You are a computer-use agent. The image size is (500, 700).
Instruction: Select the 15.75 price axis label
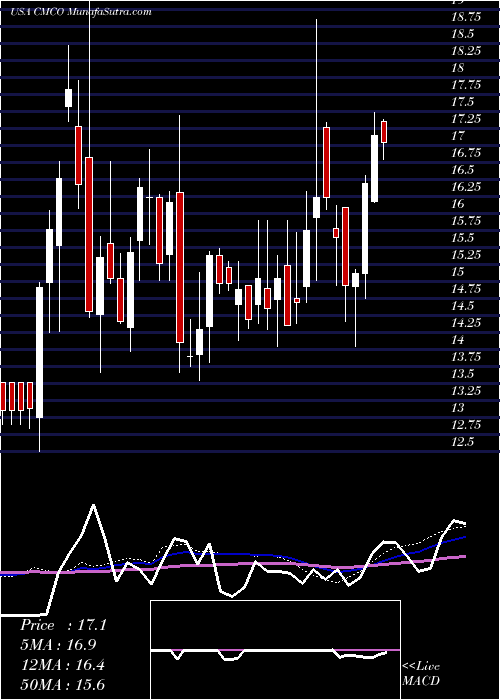(x=467, y=221)
